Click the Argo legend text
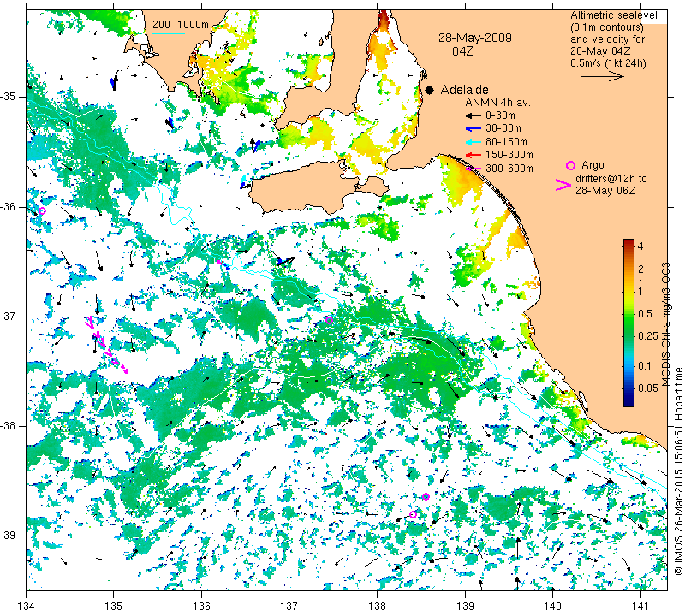 593,165
